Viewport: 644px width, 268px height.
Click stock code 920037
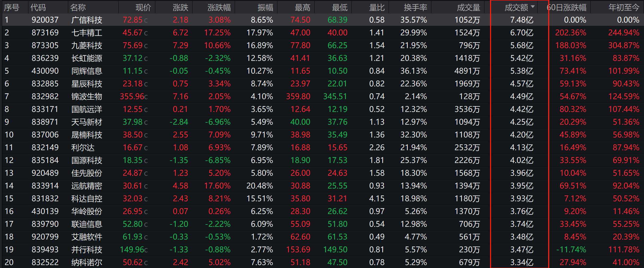(45, 20)
